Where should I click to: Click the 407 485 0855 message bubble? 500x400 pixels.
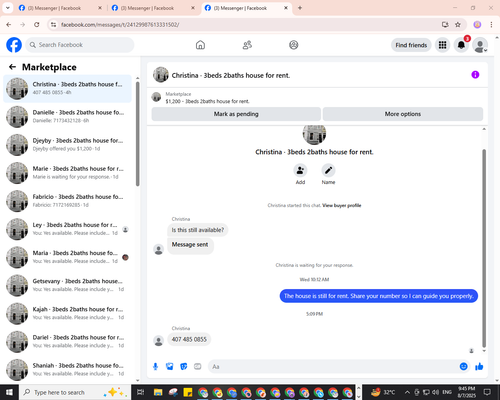pyautogui.click(x=189, y=339)
